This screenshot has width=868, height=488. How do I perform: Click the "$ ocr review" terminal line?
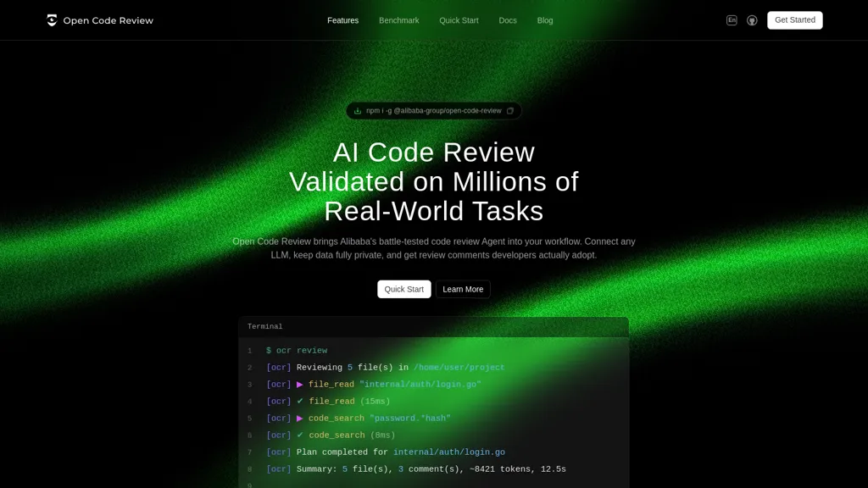(297, 350)
